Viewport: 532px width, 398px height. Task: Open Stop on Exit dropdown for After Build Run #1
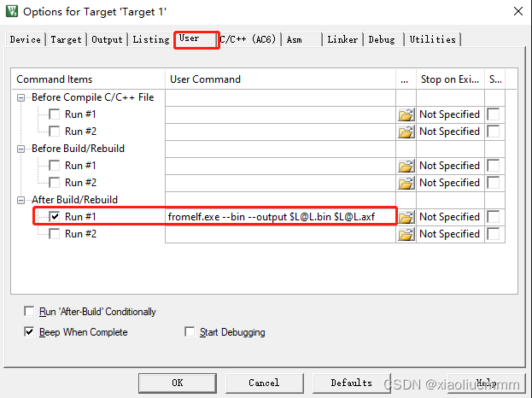[x=450, y=217]
